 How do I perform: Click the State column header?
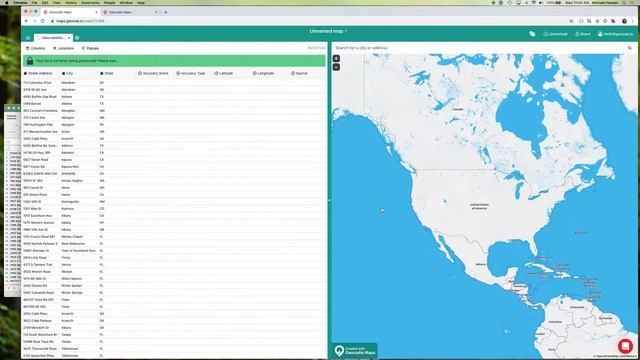[107, 73]
